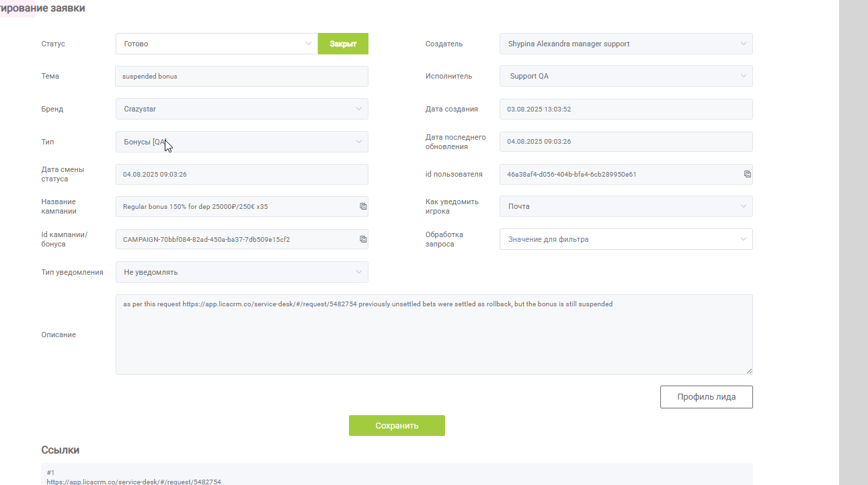Open the Обработка запроса filter dropdown
Screen dimensions: 868x485
point(626,239)
